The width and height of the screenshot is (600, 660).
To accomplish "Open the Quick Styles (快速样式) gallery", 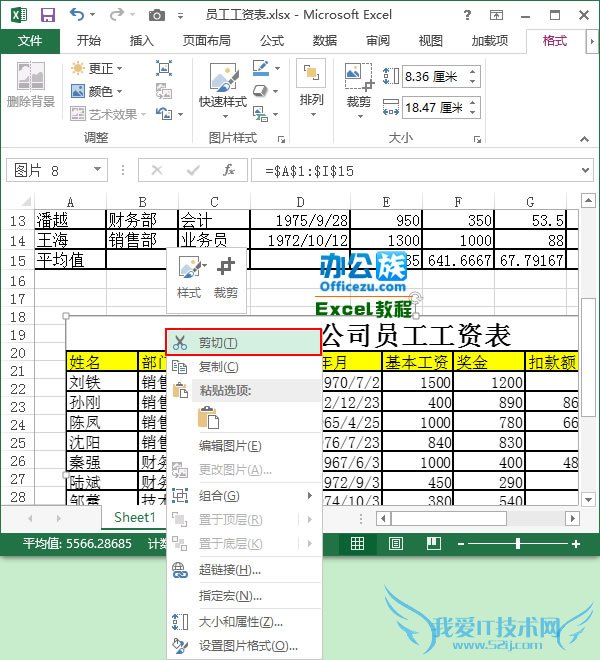I will 223,90.
